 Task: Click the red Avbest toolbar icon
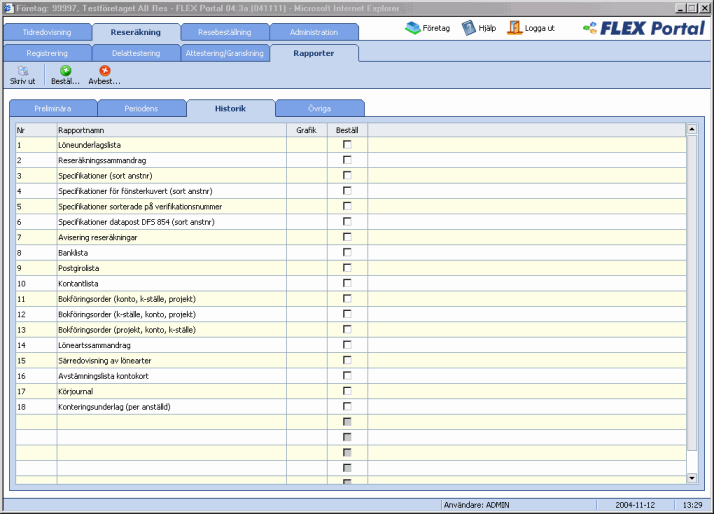click(104, 70)
